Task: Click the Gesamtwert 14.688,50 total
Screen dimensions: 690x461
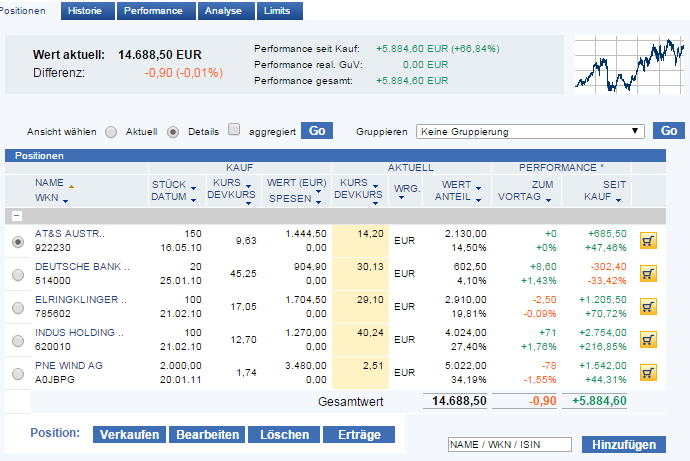Action: (459, 401)
